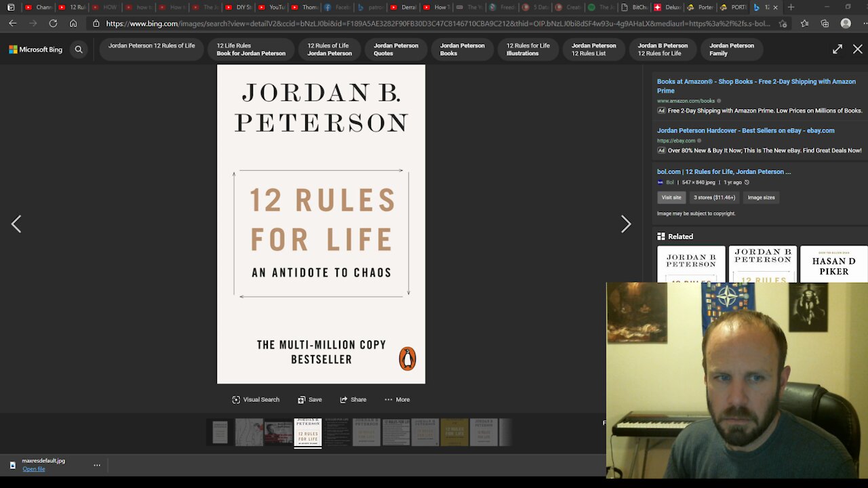Click the Microsoft Bing logo
This screenshot has height=488, width=868.
tap(35, 49)
